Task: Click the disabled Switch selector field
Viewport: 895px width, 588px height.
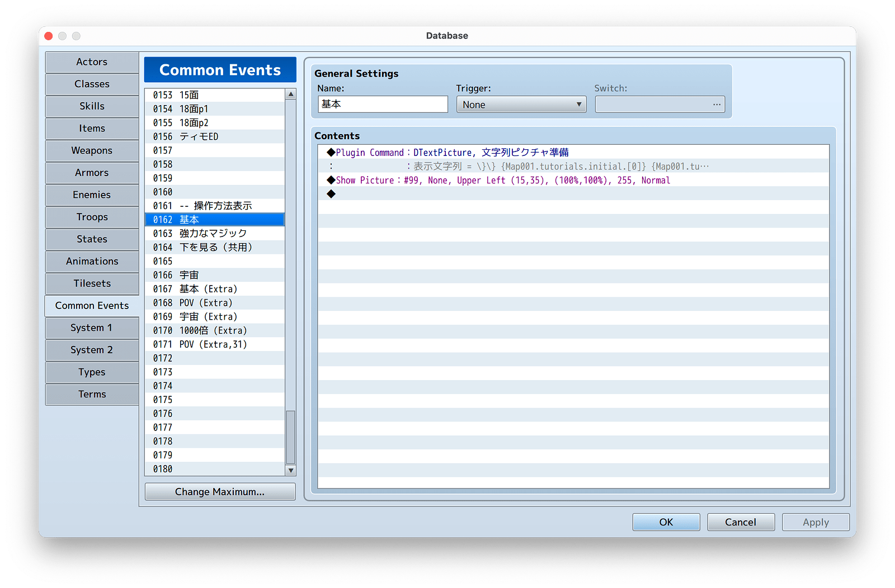Action: click(x=660, y=105)
